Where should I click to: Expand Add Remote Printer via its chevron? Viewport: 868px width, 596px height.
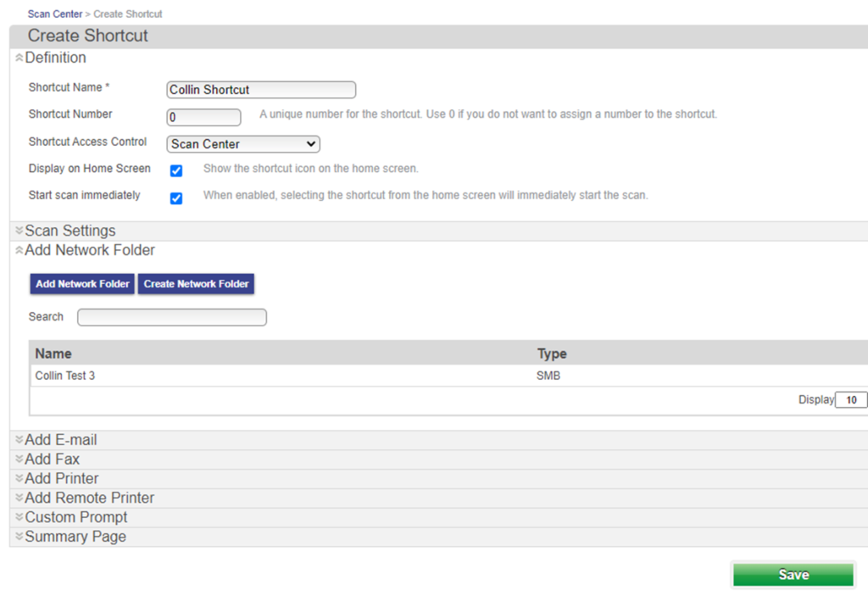click(19, 499)
